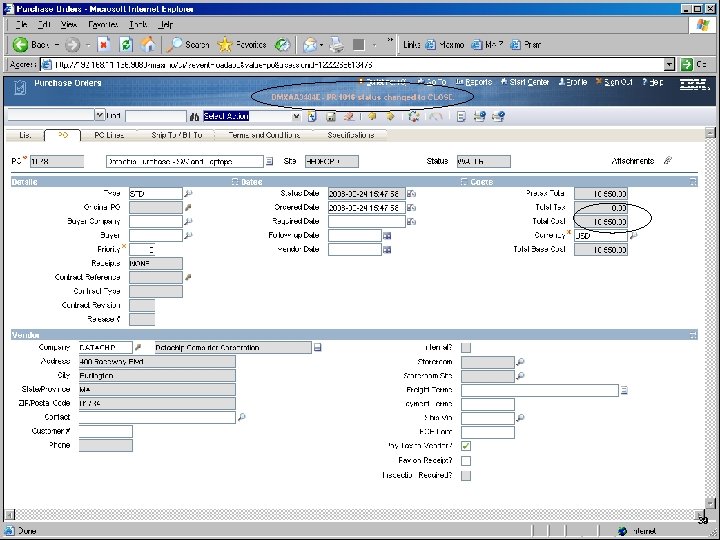Toggle the Inspection Required? checkbox
This screenshot has width=720, height=540.
tap(466, 475)
